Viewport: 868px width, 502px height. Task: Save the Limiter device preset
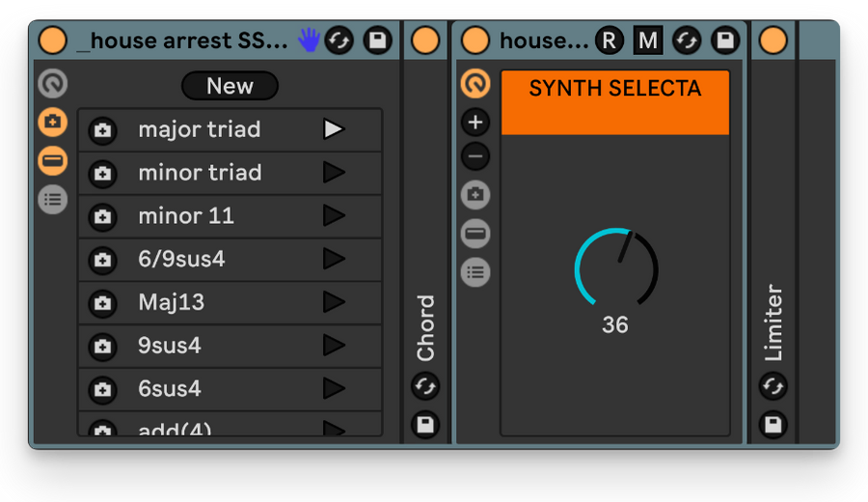773,425
